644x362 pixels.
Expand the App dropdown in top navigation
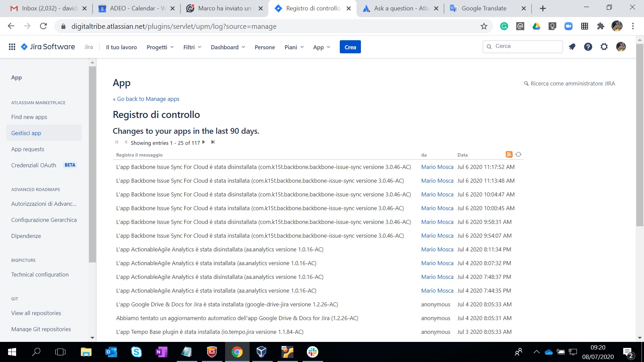click(x=322, y=47)
